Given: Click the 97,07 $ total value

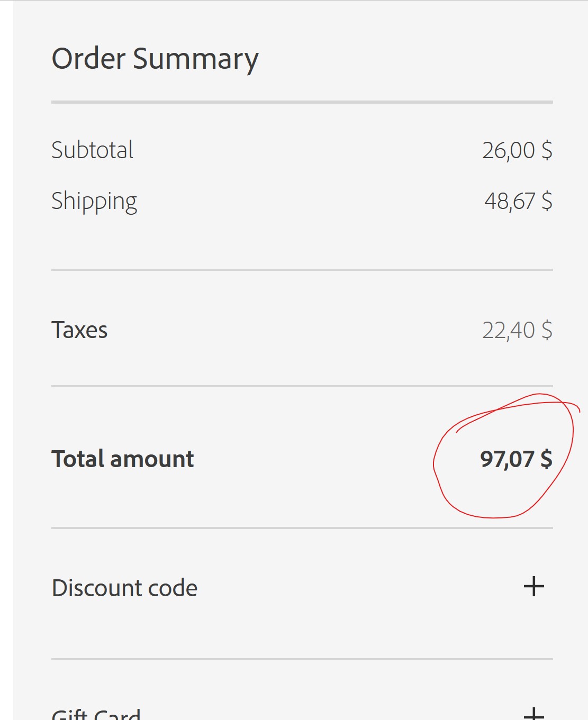Looking at the screenshot, I should click(515, 459).
